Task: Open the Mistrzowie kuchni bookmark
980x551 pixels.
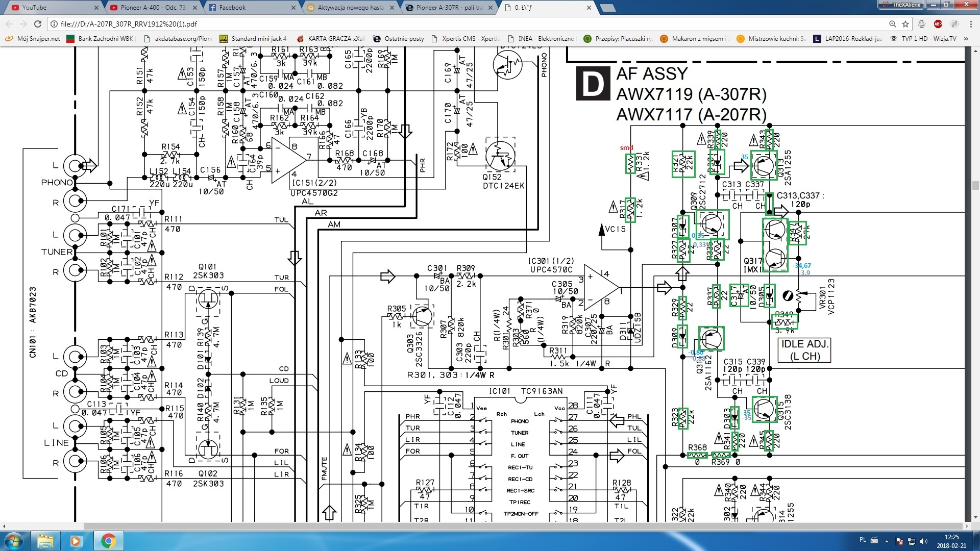Action: tap(771, 38)
